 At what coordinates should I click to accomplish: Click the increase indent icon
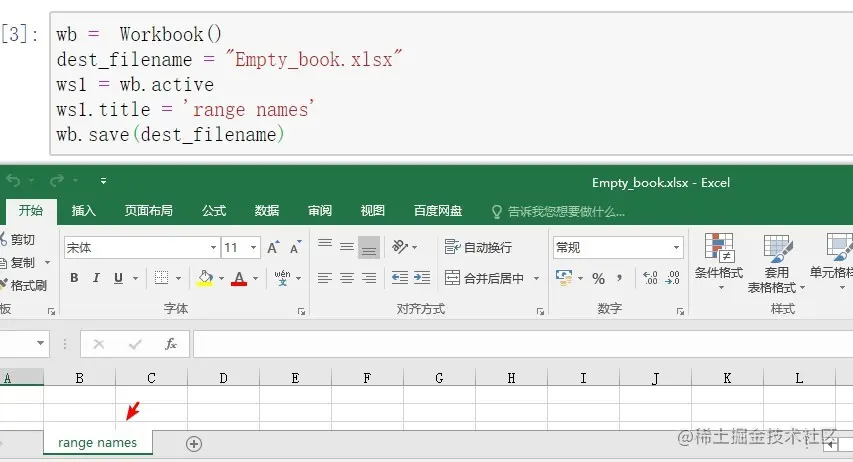422,278
